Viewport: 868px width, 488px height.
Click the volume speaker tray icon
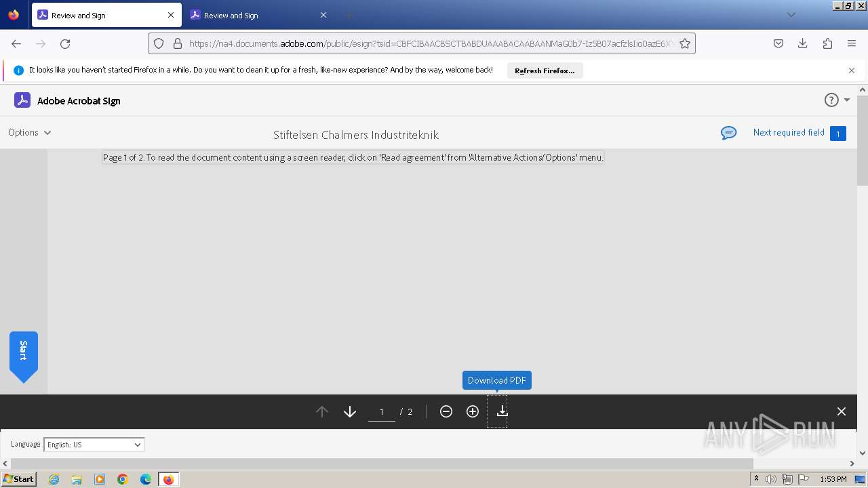771,479
